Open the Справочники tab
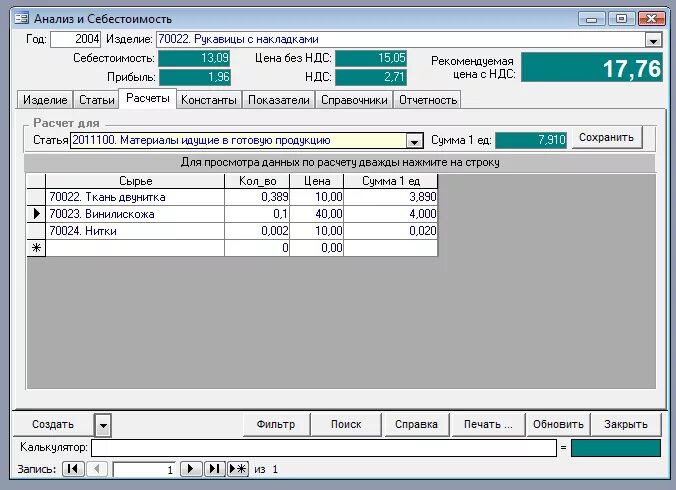 (x=354, y=100)
